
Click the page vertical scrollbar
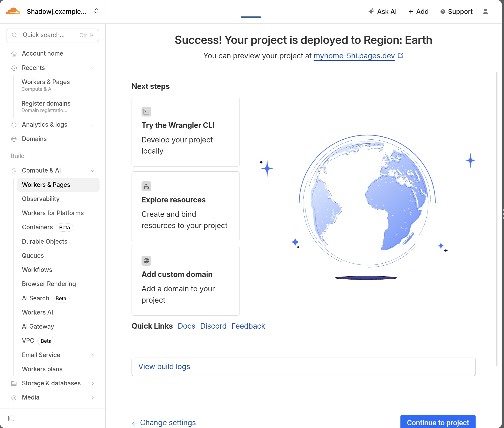point(497,218)
